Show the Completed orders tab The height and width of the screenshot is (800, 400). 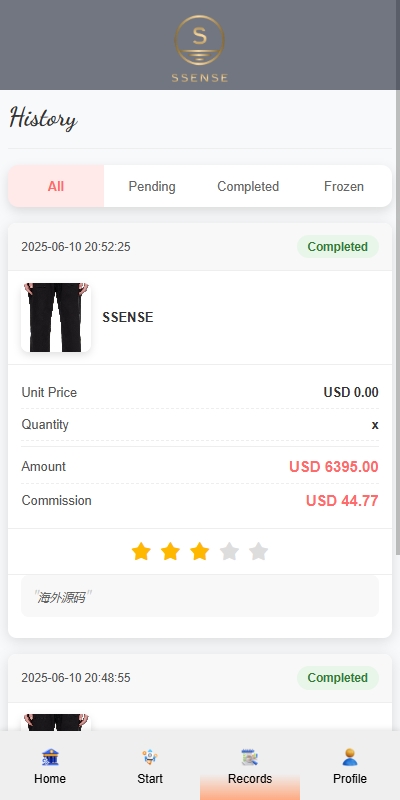(248, 186)
